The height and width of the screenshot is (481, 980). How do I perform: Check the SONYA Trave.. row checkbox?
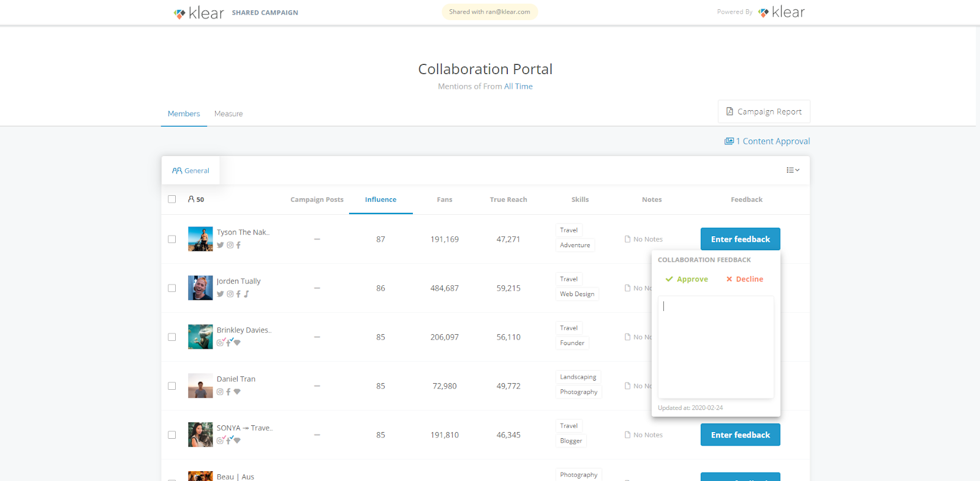172,435
